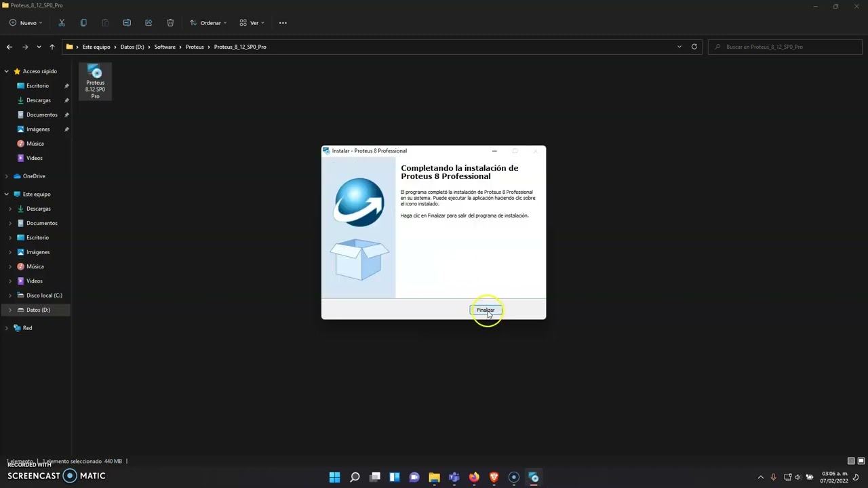Open Firefox from the taskbar
Screen dimensions: 868x488
pos(474,477)
